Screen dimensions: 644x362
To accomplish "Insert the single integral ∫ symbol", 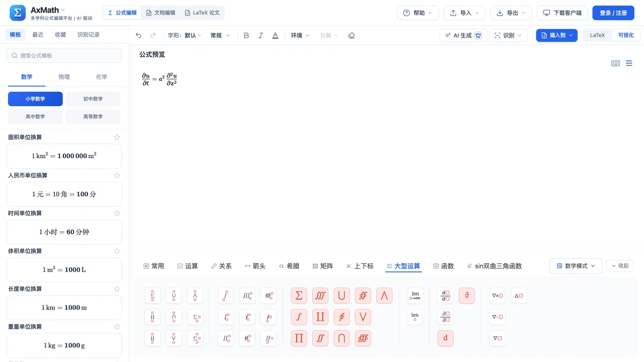I will pos(299,317).
